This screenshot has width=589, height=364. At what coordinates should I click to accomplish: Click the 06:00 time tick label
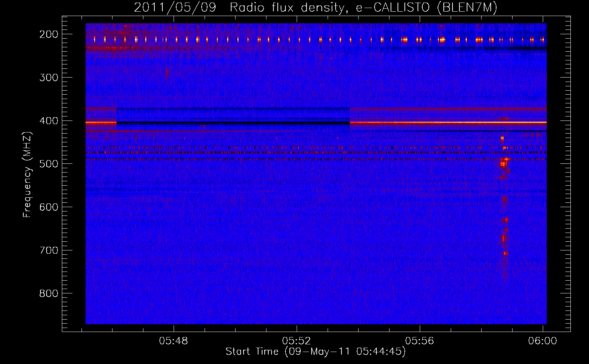[x=543, y=341]
